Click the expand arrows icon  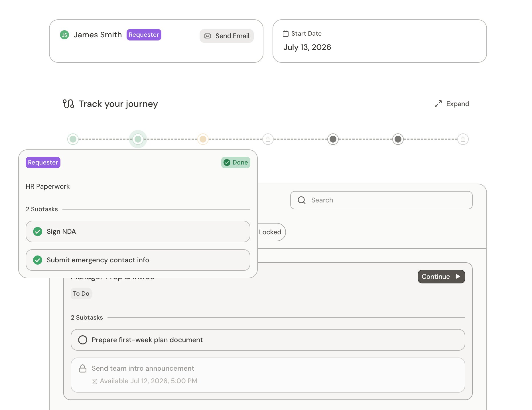coord(438,104)
